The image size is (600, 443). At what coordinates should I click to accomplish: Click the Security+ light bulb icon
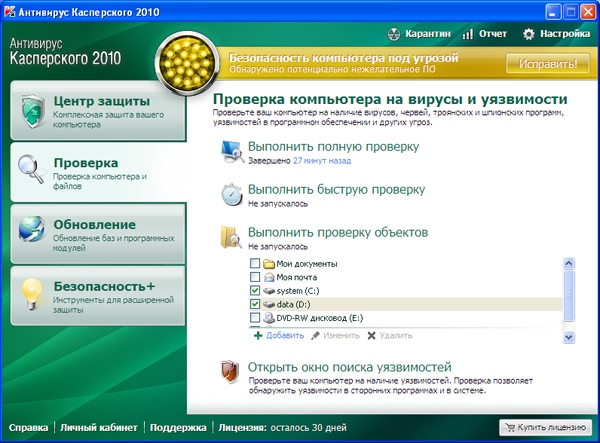pyautogui.click(x=32, y=293)
